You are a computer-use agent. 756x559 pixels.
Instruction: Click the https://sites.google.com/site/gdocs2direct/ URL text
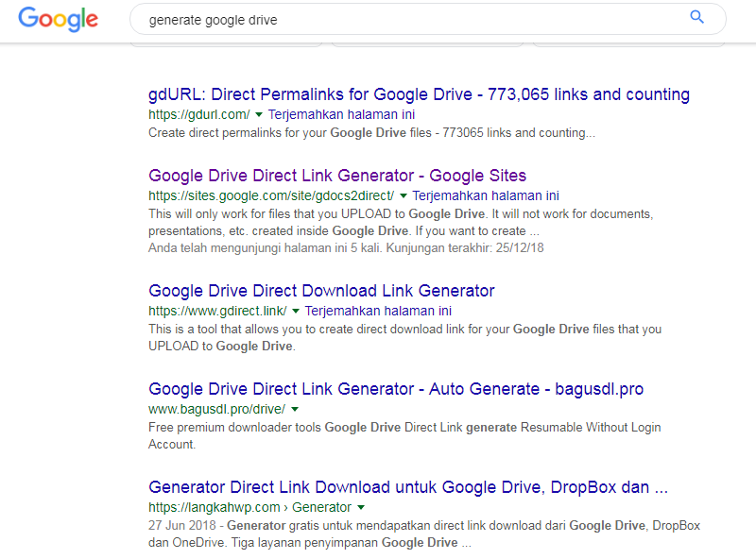click(271, 195)
